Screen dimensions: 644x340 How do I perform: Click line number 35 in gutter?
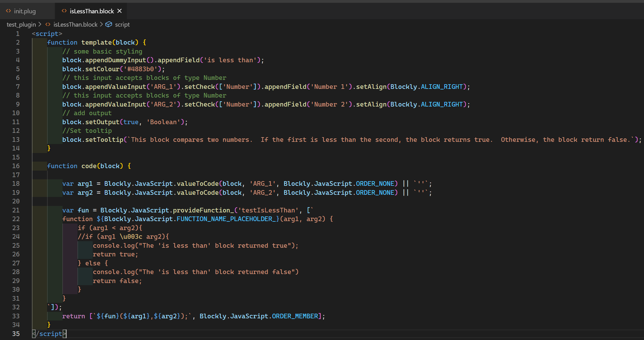click(x=16, y=334)
